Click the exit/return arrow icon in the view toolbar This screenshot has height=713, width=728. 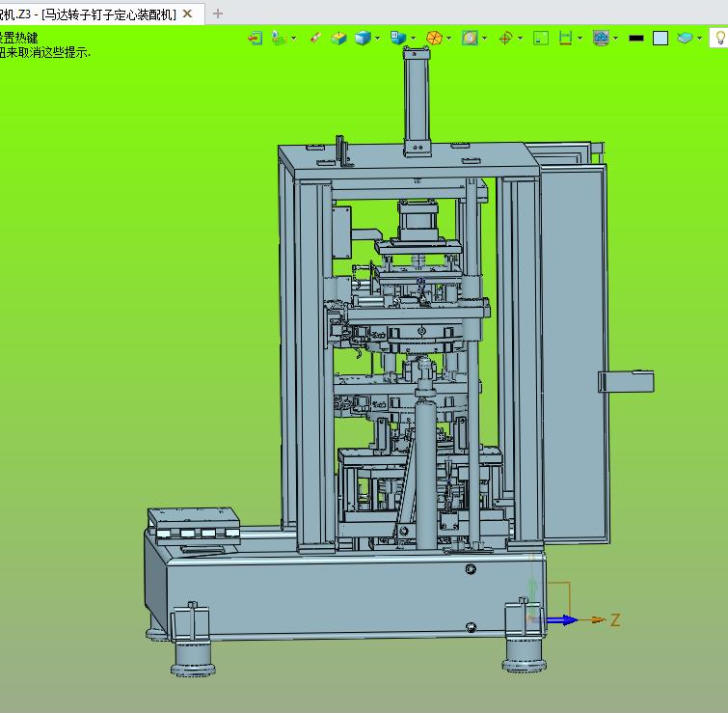pos(256,38)
